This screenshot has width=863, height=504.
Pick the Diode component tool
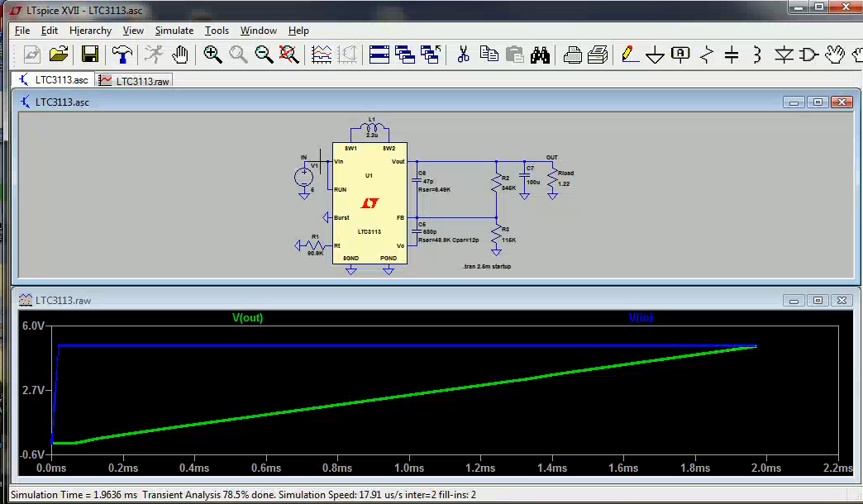coord(784,55)
